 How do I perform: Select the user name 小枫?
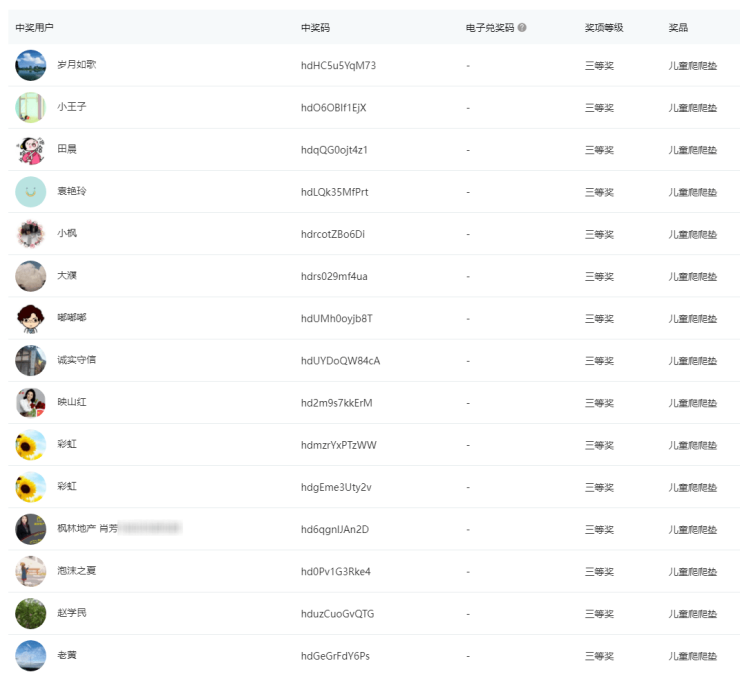67,233
